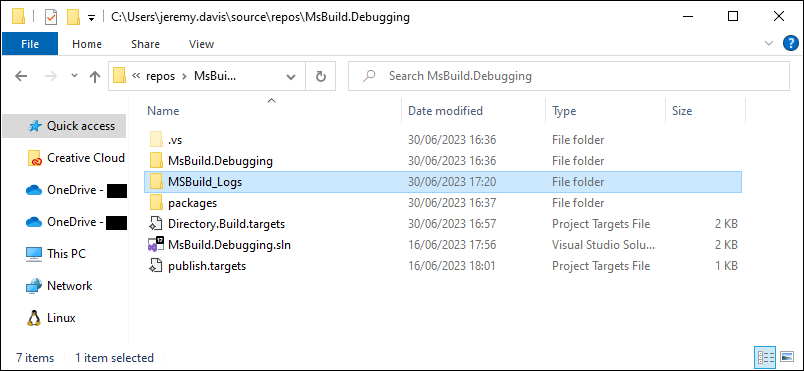The height and width of the screenshot is (371, 804).
Task: Refresh the MsBuild.Debugging folder view
Action: coord(321,76)
